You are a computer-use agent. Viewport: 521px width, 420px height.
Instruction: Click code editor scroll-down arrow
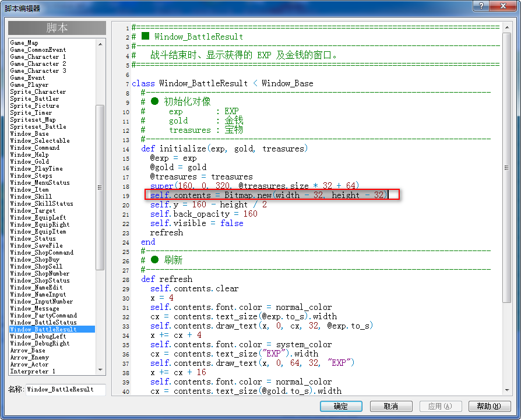point(506,390)
